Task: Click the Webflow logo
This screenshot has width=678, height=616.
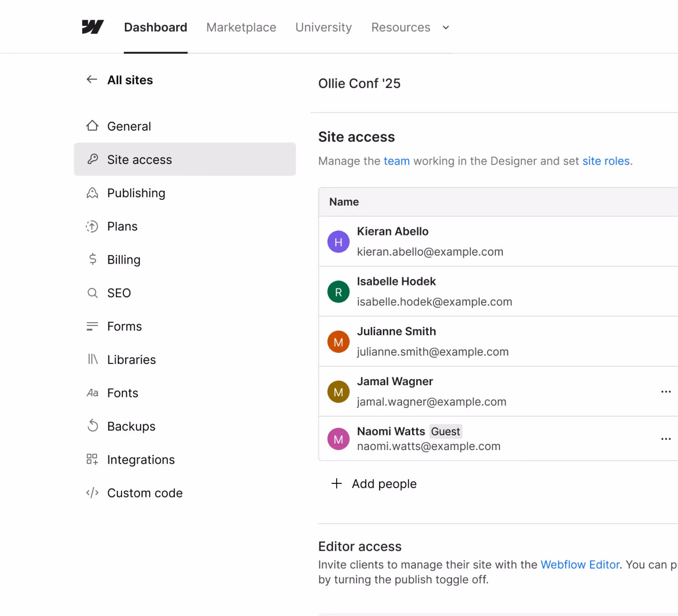Action: coord(92,27)
